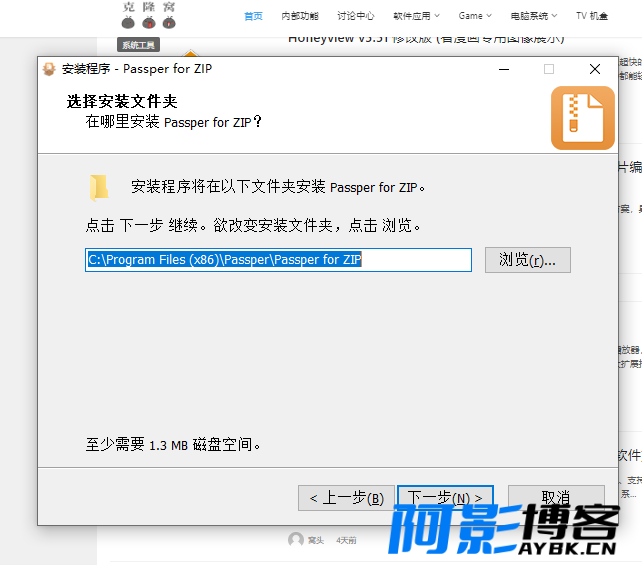The height and width of the screenshot is (565, 642).
Task: Open 内部功能 in website navigation
Action: (300, 16)
